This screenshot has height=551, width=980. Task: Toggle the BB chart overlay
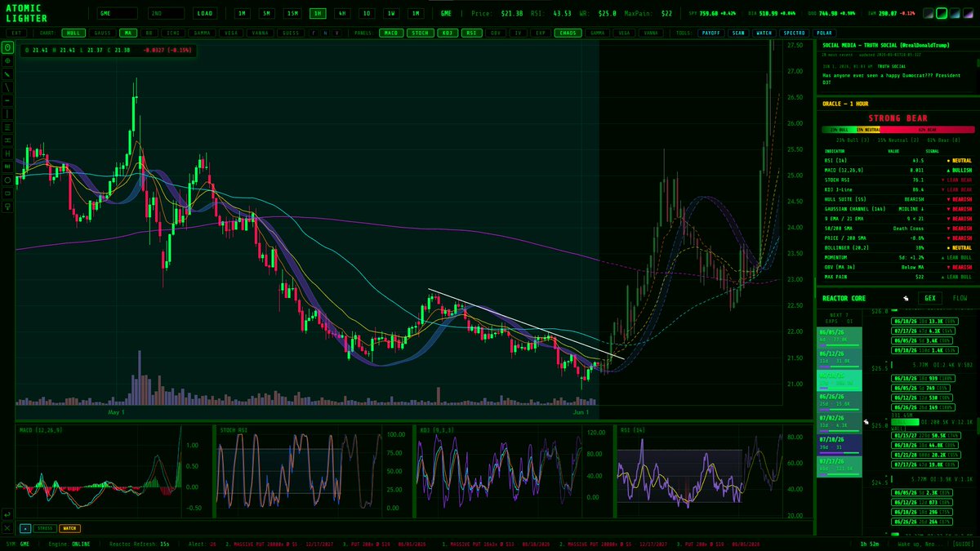[149, 33]
